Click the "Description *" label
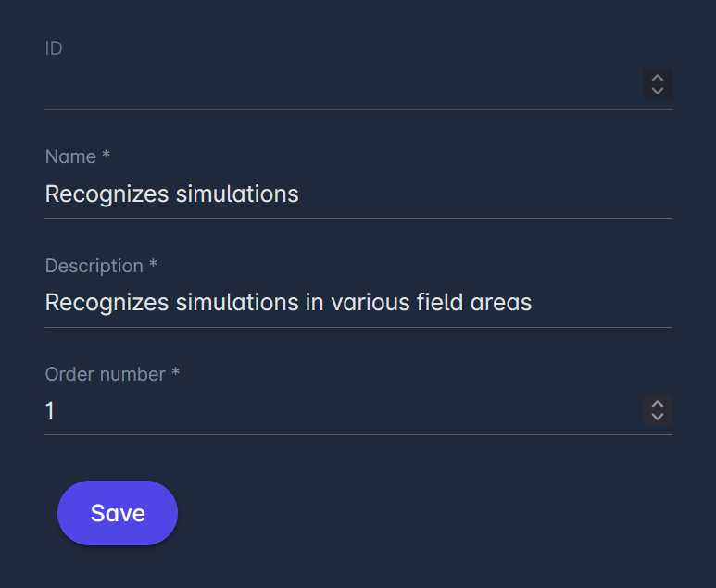The width and height of the screenshot is (716, 588). (x=101, y=266)
